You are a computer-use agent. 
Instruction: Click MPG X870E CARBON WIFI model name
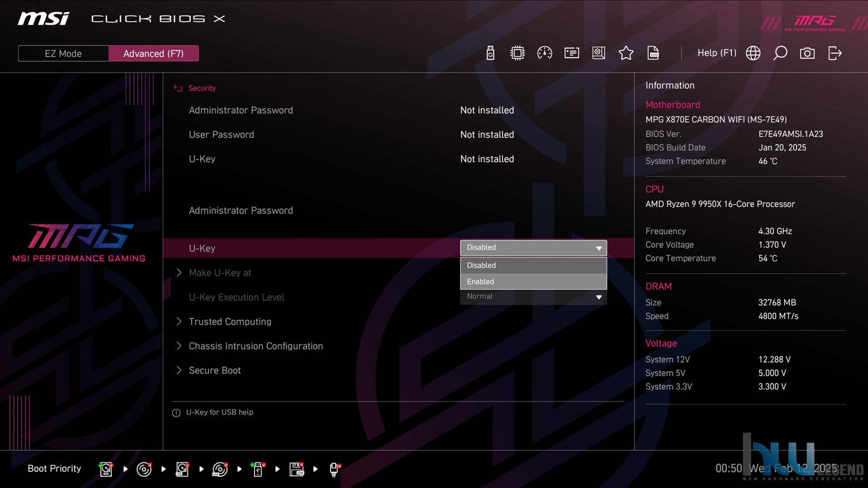(716, 120)
